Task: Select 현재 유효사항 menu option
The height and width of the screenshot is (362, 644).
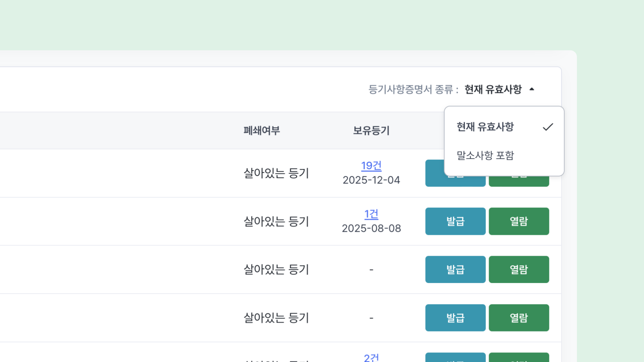Action: point(485,127)
